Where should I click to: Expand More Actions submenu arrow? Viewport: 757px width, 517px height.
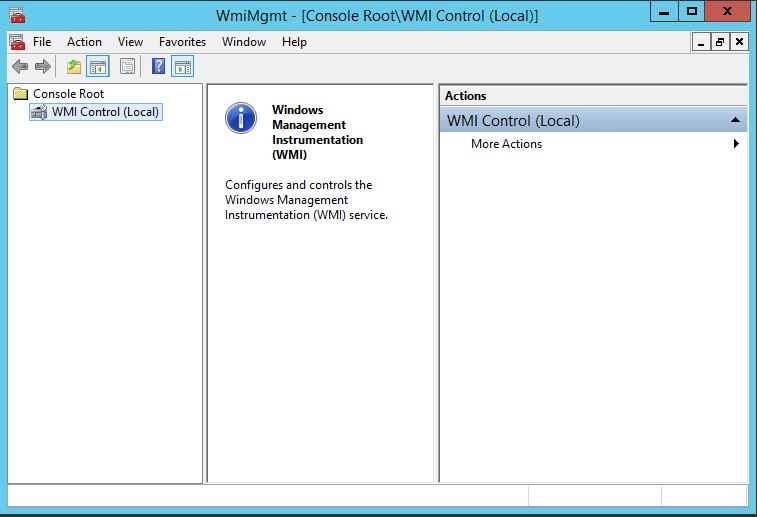point(736,143)
